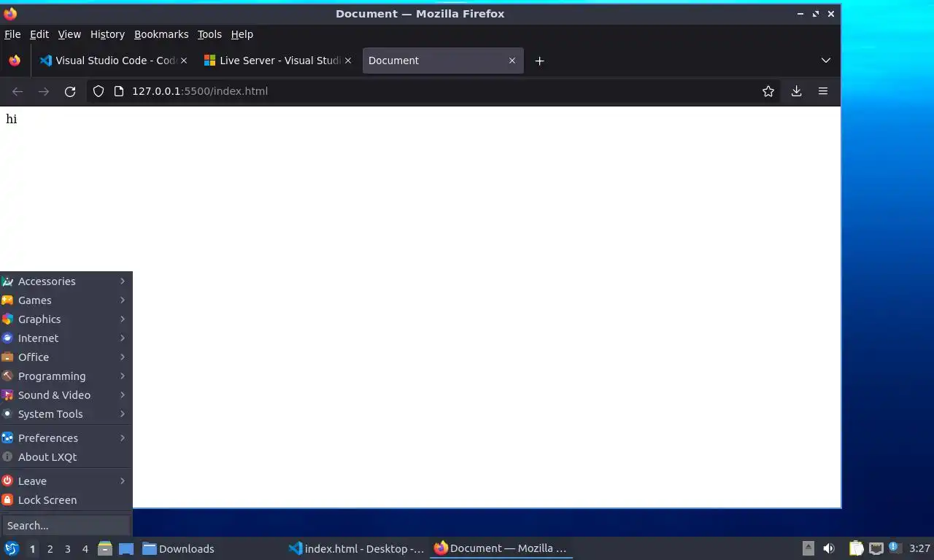
Task: Expand the Internet submenu
Action: coord(66,338)
